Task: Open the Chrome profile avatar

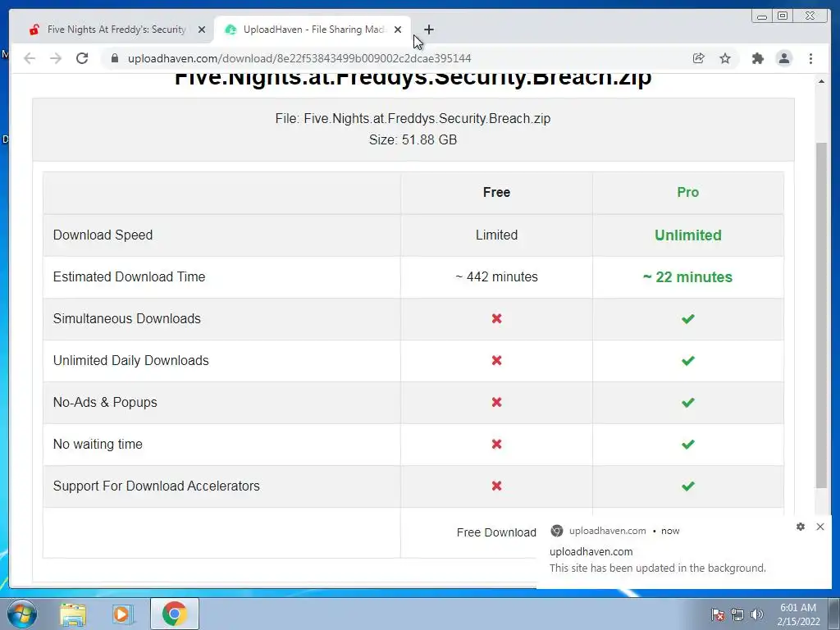Action: [x=784, y=58]
